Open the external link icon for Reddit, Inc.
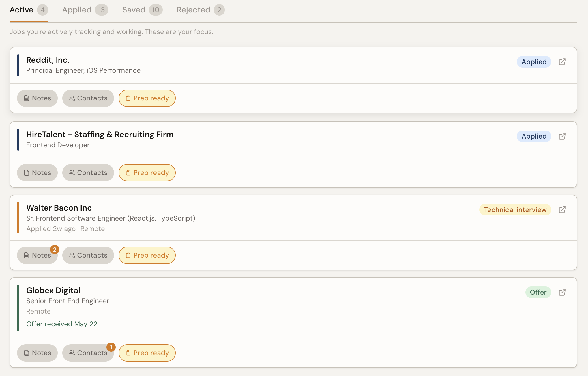This screenshot has width=588, height=376. 562,62
